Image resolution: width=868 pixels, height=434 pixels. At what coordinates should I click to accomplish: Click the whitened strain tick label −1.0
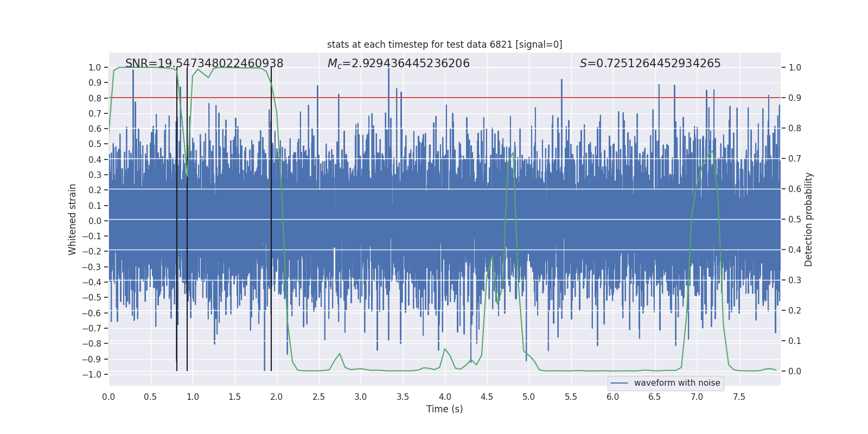coord(92,374)
